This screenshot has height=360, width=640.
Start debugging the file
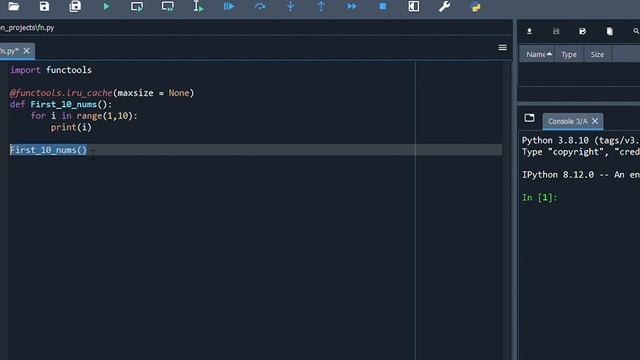click(229, 7)
